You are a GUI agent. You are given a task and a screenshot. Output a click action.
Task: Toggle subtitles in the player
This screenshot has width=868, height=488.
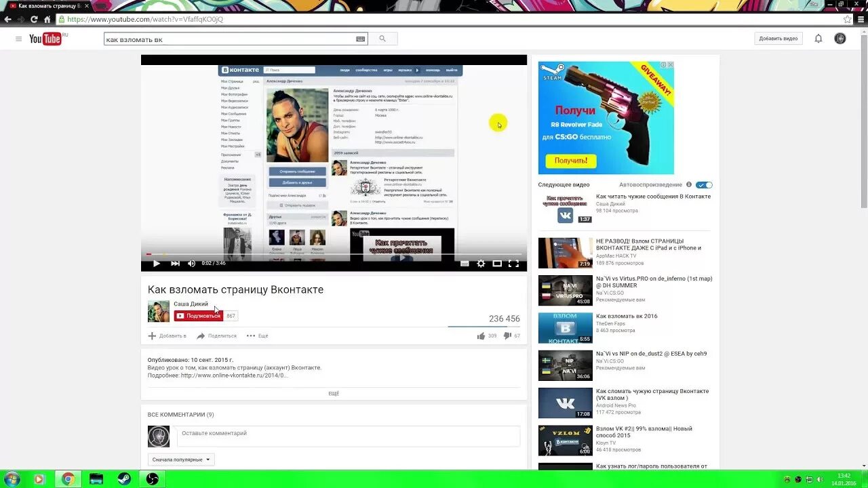click(x=465, y=263)
